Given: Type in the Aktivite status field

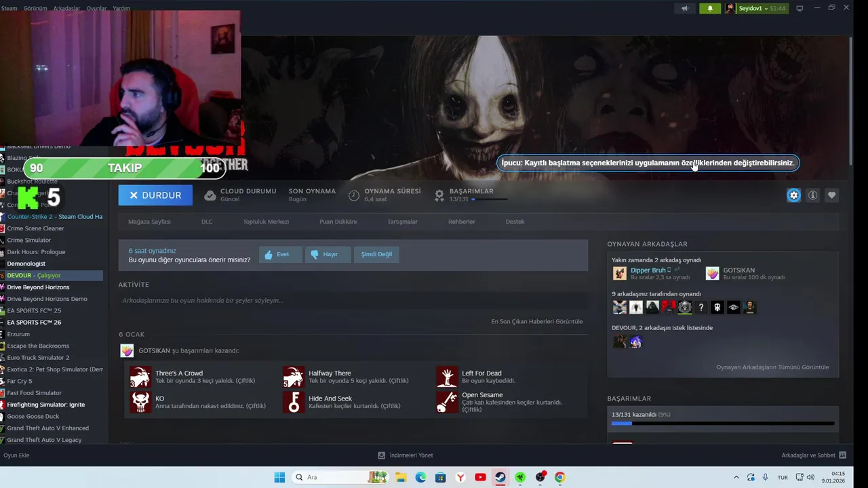Looking at the screenshot, I should [x=353, y=300].
